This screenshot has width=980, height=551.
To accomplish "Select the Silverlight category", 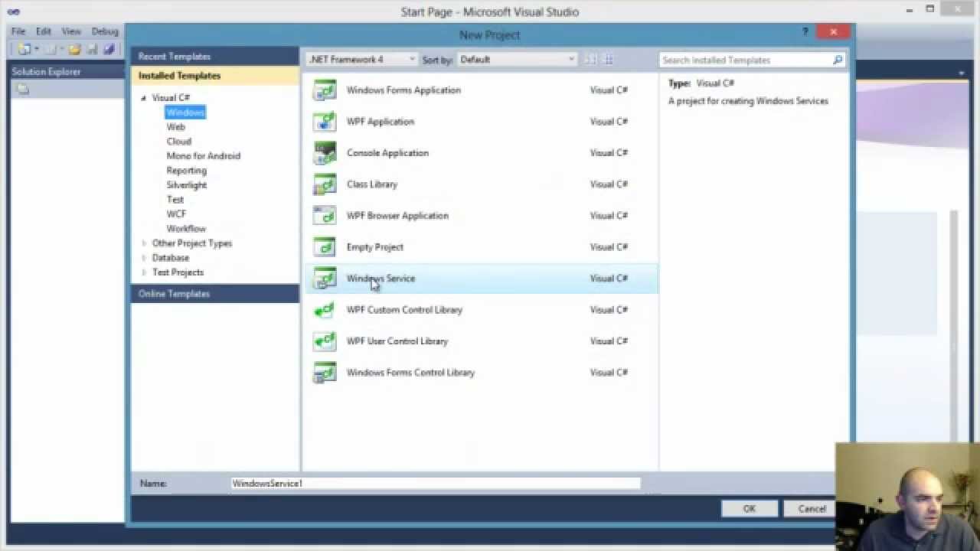I will pos(187,185).
